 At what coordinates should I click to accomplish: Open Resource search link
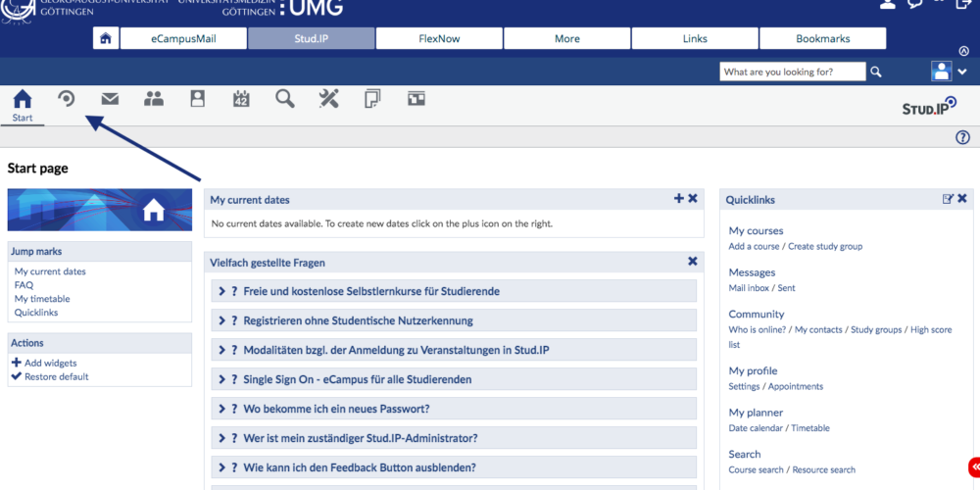click(x=824, y=469)
